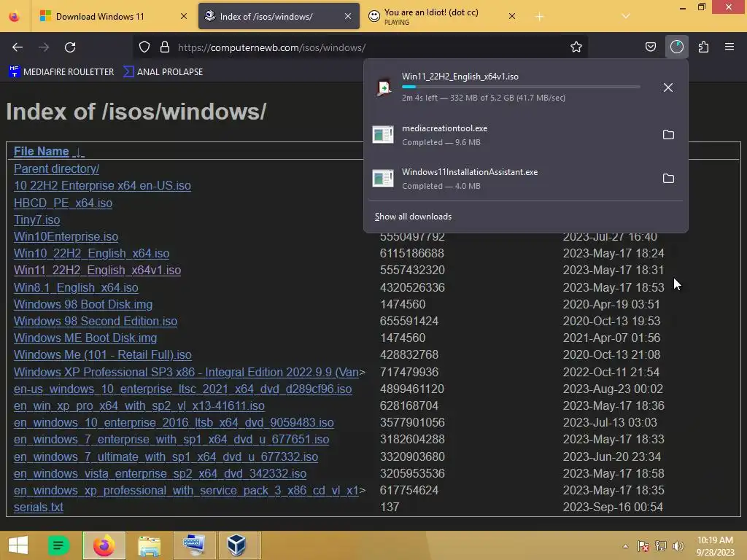Open VirtualBox cube icon in taskbar
747x560 pixels.
tap(236, 545)
